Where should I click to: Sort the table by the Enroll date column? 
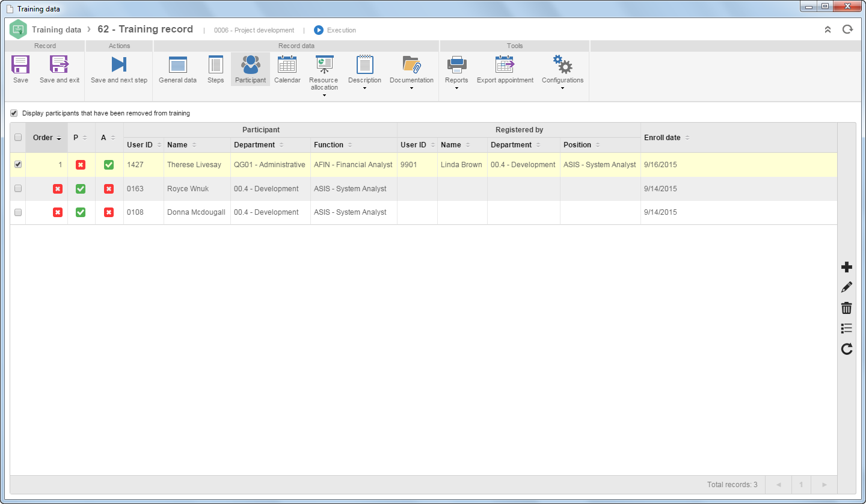(x=662, y=138)
